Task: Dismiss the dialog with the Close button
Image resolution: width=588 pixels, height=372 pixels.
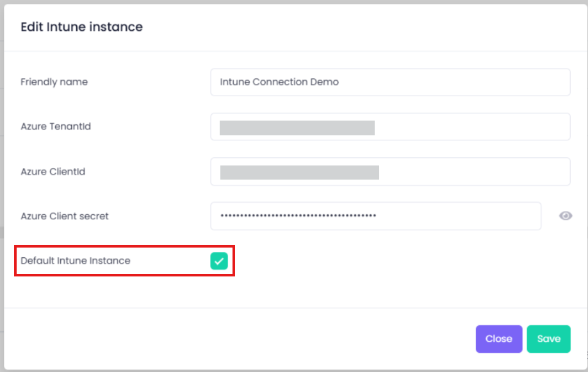Action: pos(498,339)
